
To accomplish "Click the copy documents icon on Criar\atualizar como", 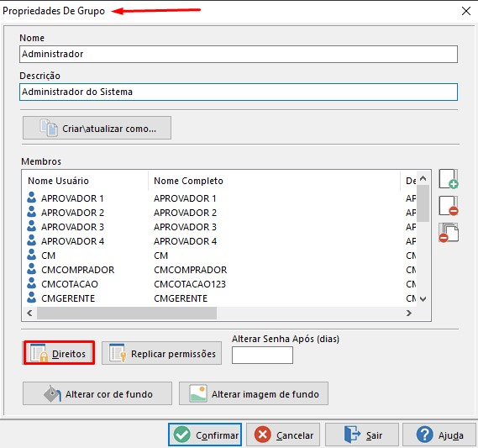I will tap(49, 128).
